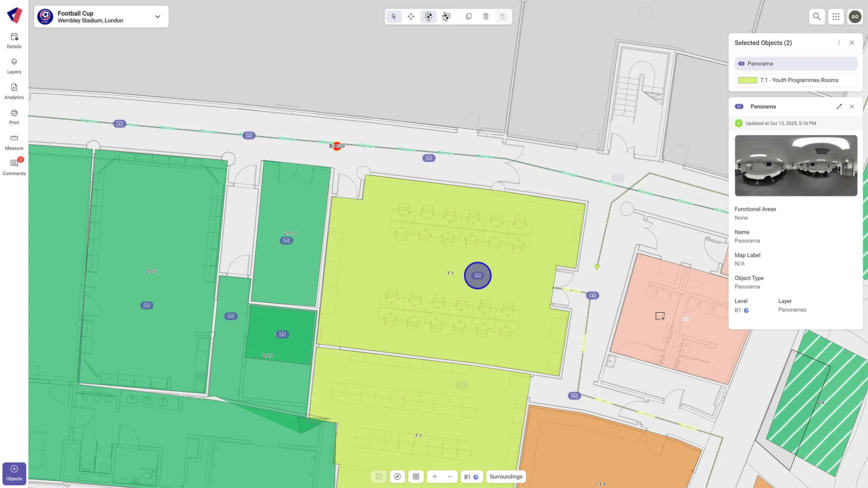Activate the snapping magnet tool
868x488 pixels.
point(429,16)
